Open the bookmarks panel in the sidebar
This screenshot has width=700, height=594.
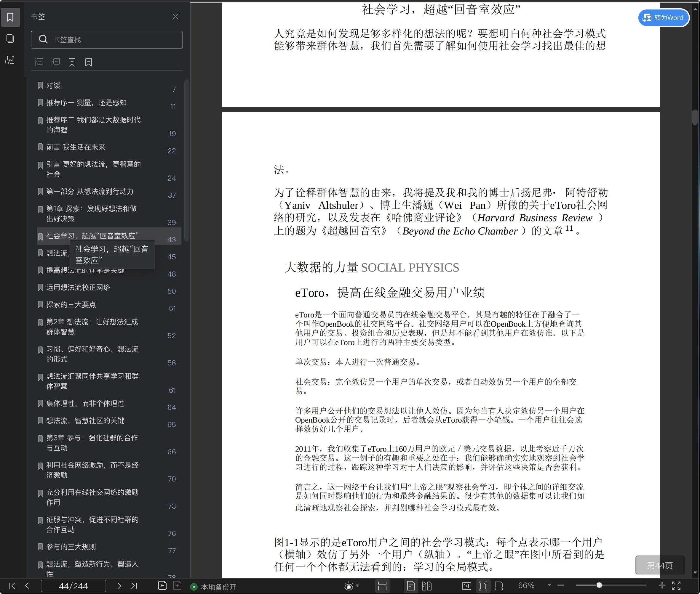[x=10, y=17]
